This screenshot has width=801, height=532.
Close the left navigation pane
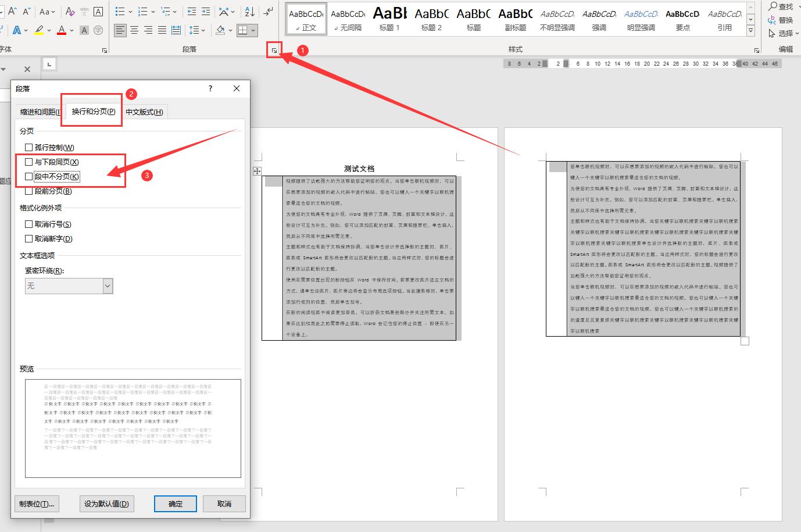[x=27, y=69]
